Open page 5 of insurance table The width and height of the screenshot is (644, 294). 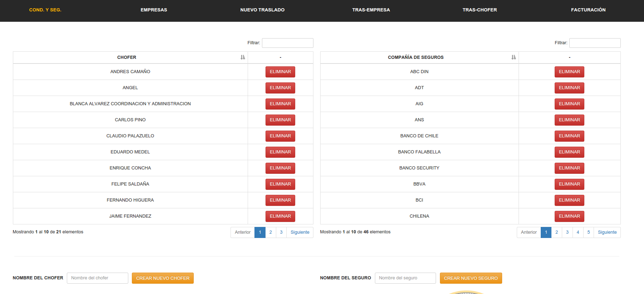point(589,232)
